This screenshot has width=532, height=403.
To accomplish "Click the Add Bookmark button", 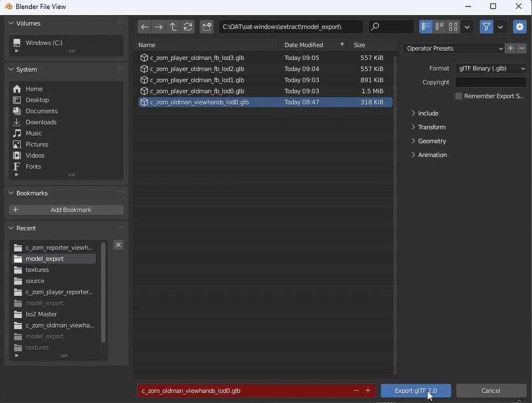I will click(x=66, y=210).
